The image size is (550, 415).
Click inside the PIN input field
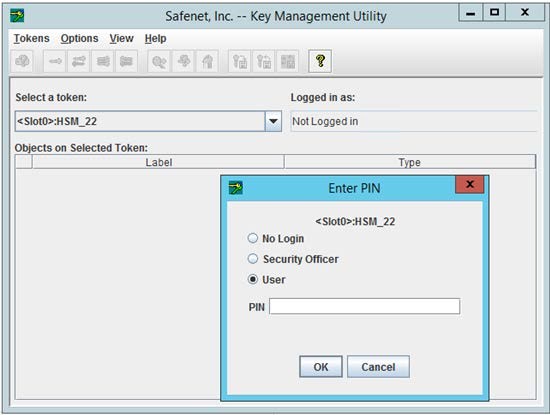364,306
